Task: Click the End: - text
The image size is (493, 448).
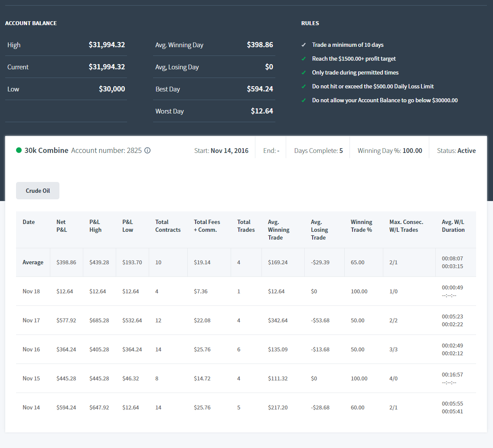Action: coord(271,151)
